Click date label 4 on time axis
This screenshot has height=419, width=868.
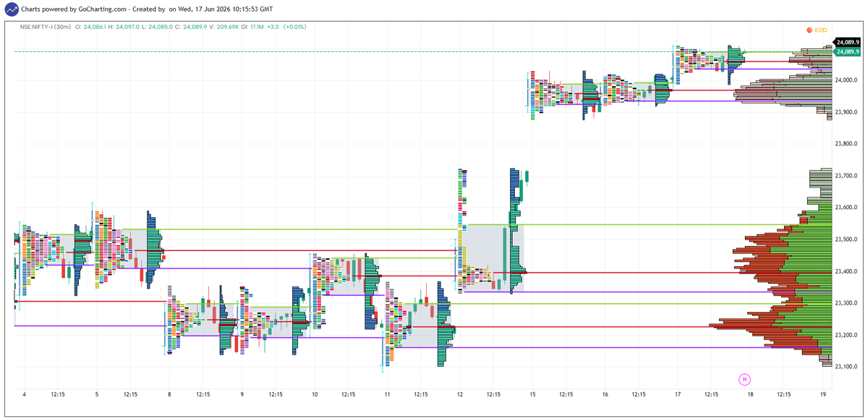[25, 395]
